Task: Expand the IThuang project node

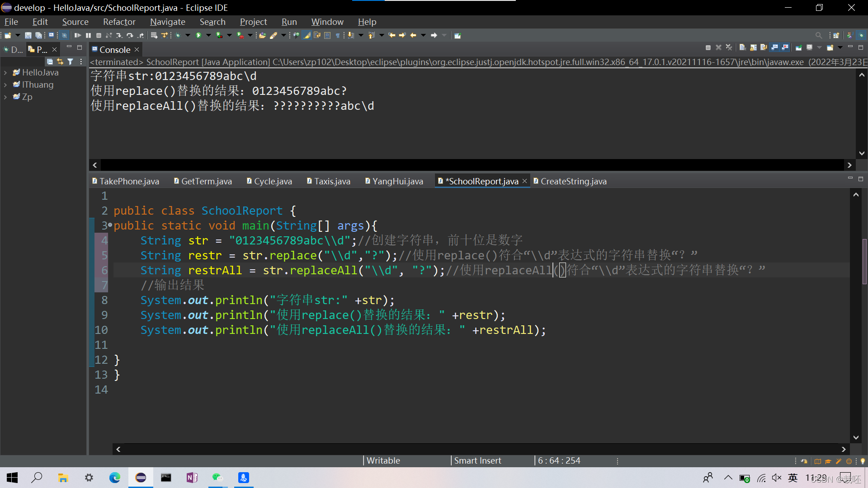Action: 5,85
